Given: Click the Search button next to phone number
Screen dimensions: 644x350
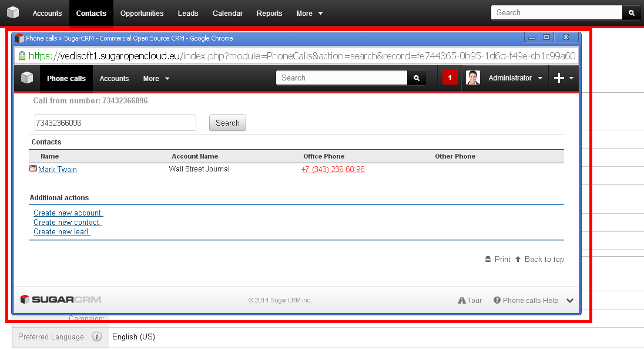Looking at the screenshot, I should [227, 123].
